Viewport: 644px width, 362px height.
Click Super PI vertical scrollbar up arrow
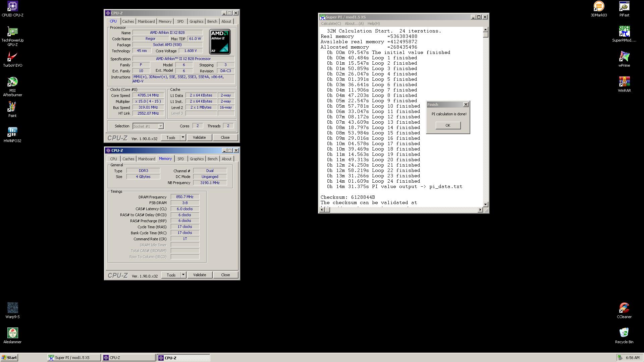(x=486, y=30)
